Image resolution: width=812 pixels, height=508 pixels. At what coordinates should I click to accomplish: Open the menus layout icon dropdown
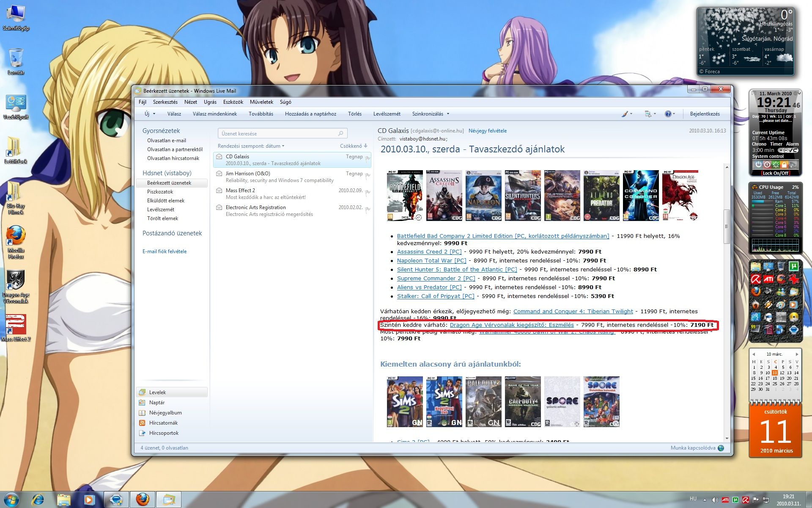[x=650, y=114]
